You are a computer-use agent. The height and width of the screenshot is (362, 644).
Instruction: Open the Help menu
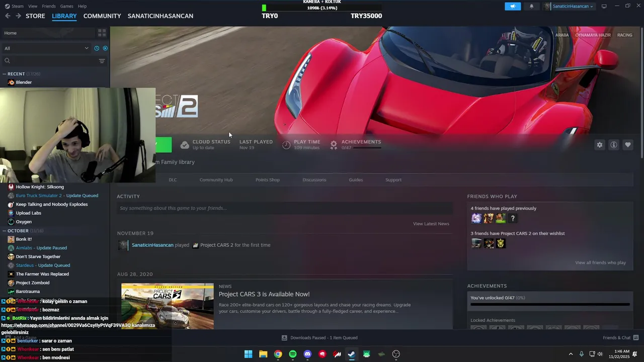coord(82,6)
